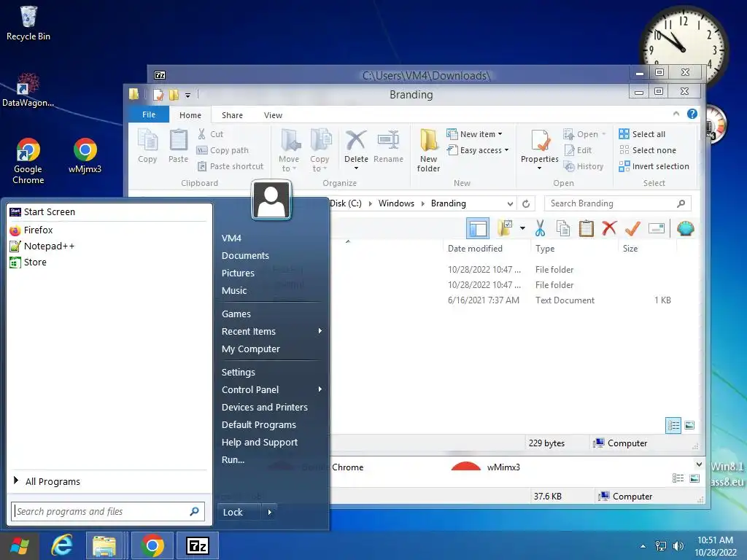747x560 pixels.
Task: Click Edit in the Open group
Action: 578,150
